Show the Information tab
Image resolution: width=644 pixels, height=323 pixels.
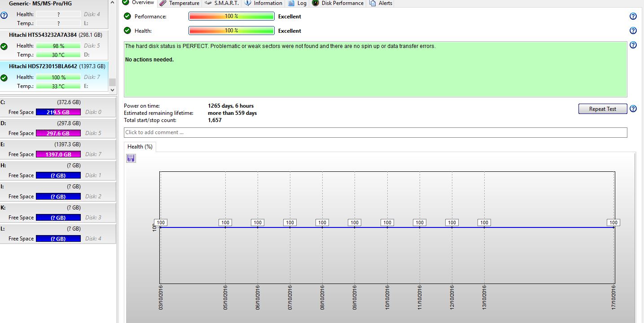point(263,3)
